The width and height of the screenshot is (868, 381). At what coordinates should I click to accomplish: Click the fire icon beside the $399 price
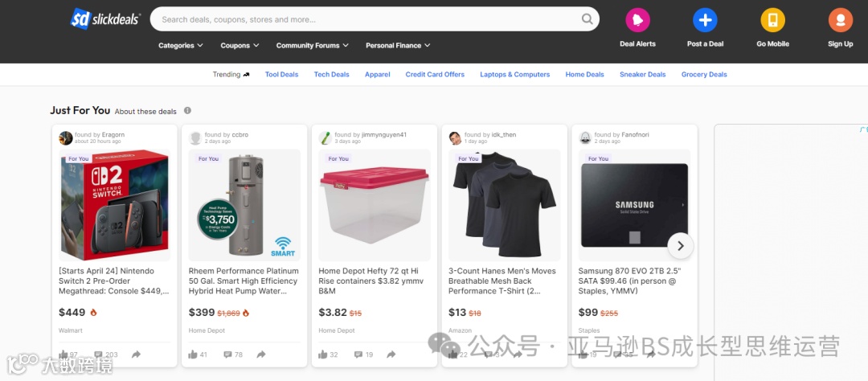tap(246, 313)
